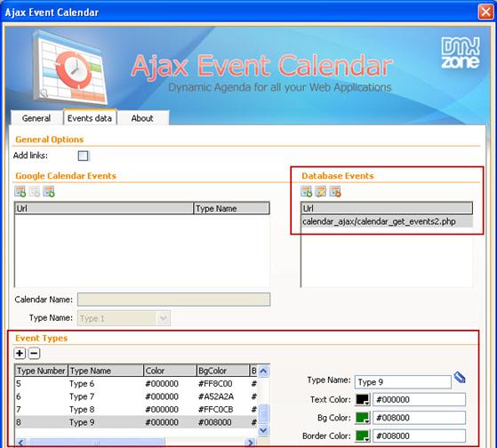This screenshot has width=497, height=448.
Task: Click the #FFC0CB BgColor cell
Action: click(x=215, y=410)
